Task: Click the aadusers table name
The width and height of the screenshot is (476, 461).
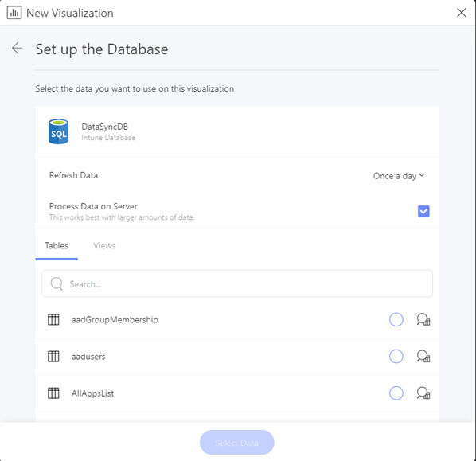Action: [x=88, y=357]
